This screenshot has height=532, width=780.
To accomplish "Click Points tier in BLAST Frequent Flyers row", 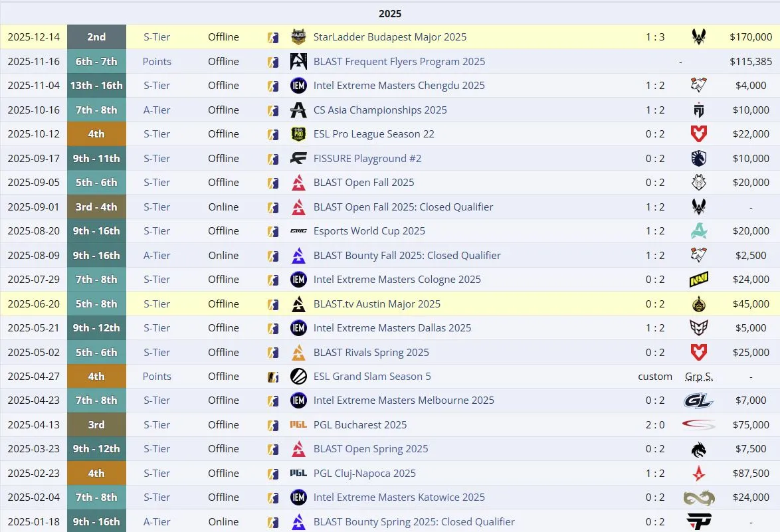I will click(x=157, y=61).
